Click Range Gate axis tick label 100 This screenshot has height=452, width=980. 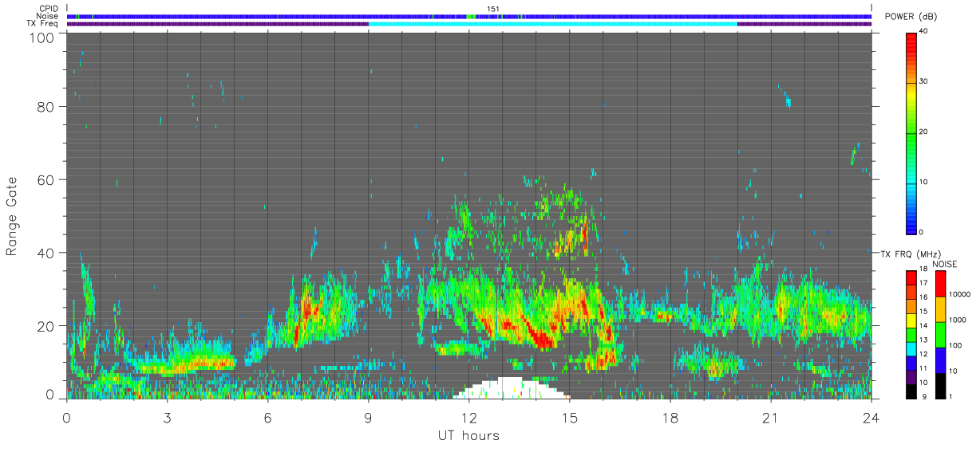[41, 37]
